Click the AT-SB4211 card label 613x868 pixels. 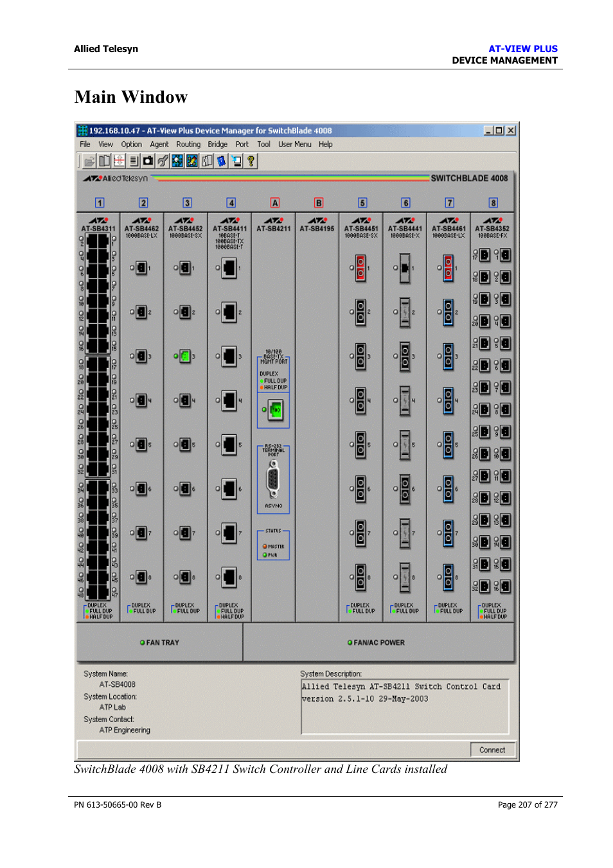click(274, 228)
